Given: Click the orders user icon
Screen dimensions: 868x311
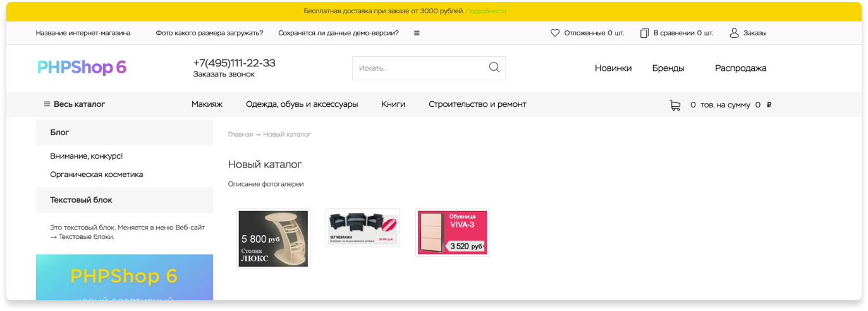Looking at the screenshot, I should (734, 33).
